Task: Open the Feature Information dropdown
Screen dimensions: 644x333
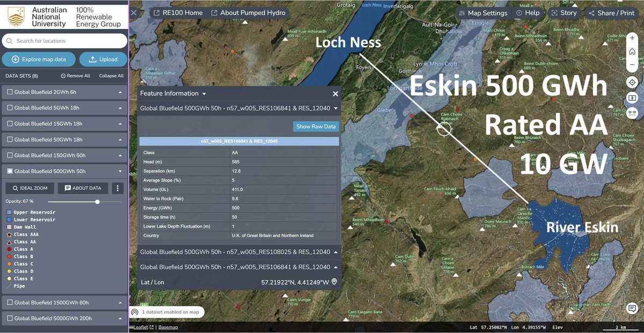Action: 203,93
